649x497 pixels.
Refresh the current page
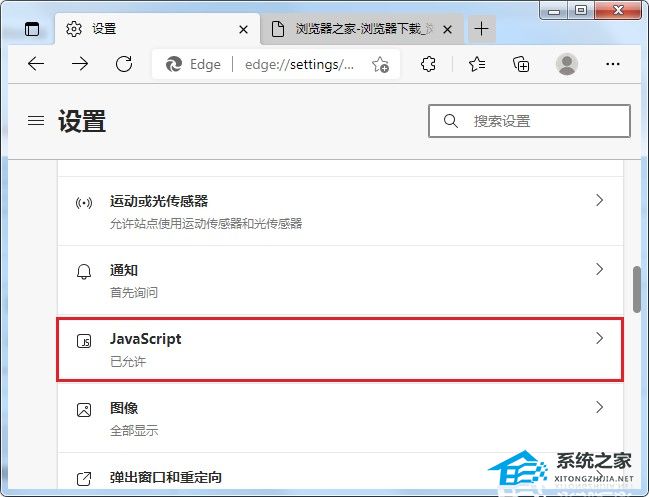pos(124,64)
